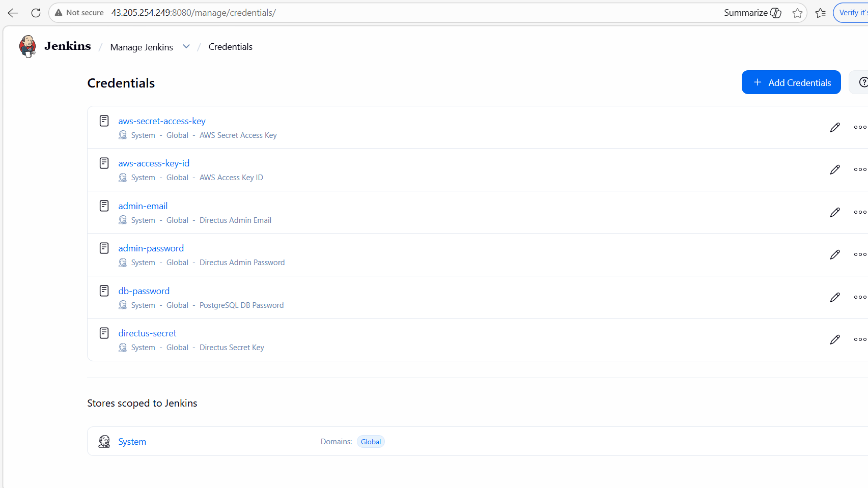Viewport: 868px width, 488px height.
Task: Expand the Manage Jenkins breadcrumb chevron
Action: pyautogui.click(x=186, y=47)
